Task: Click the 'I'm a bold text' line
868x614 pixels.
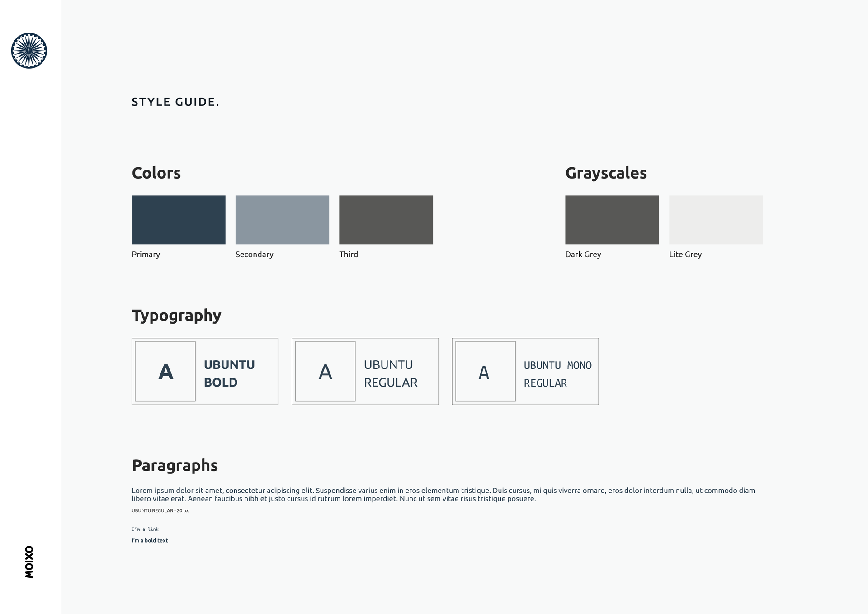Action: (x=150, y=540)
